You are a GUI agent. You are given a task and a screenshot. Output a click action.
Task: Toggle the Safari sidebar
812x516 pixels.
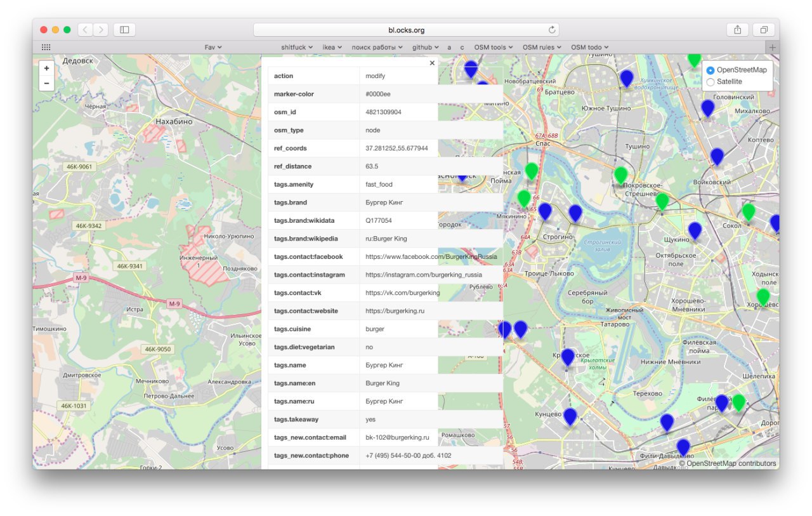point(124,30)
